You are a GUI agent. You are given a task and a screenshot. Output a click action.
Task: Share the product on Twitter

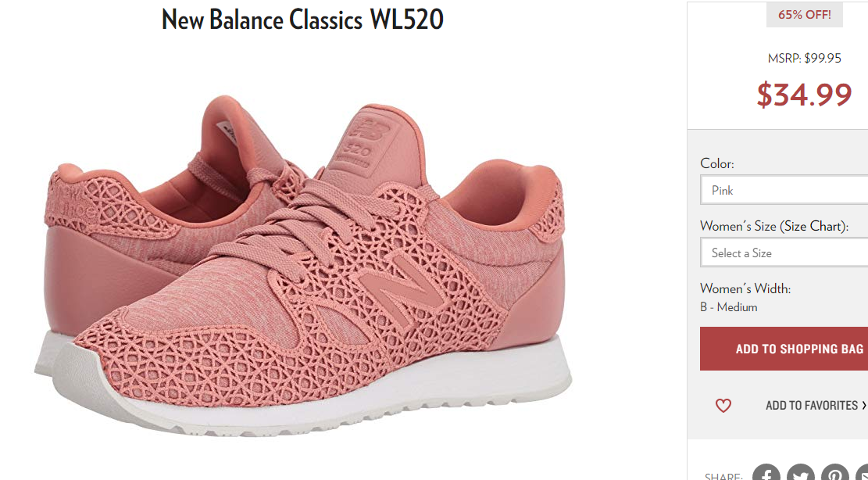click(x=801, y=472)
